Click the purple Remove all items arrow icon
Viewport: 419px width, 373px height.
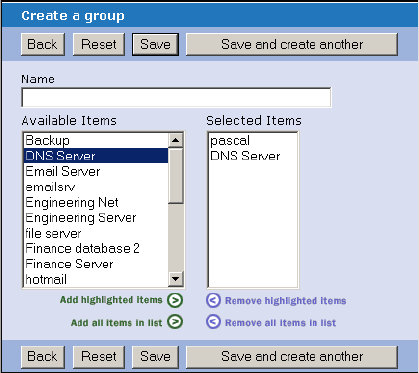tap(213, 322)
